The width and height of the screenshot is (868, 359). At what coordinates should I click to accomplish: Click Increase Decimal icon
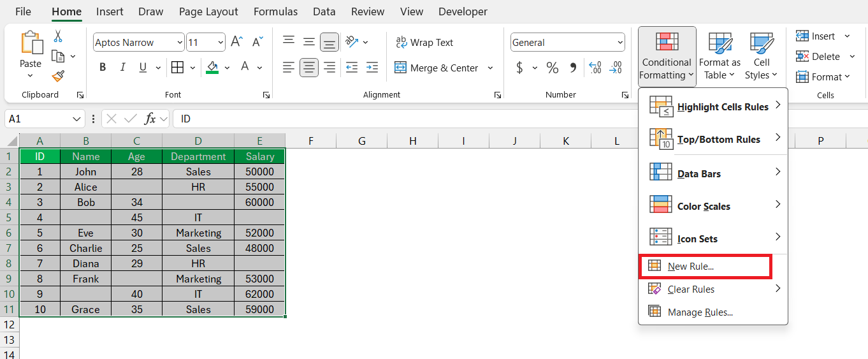tap(595, 68)
